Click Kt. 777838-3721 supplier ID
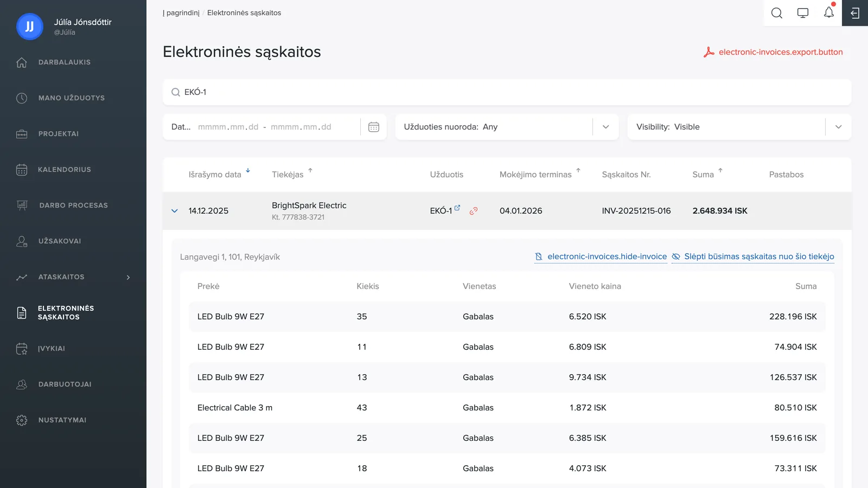The height and width of the screenshot is (488, 868). click(x=298, y=217)
